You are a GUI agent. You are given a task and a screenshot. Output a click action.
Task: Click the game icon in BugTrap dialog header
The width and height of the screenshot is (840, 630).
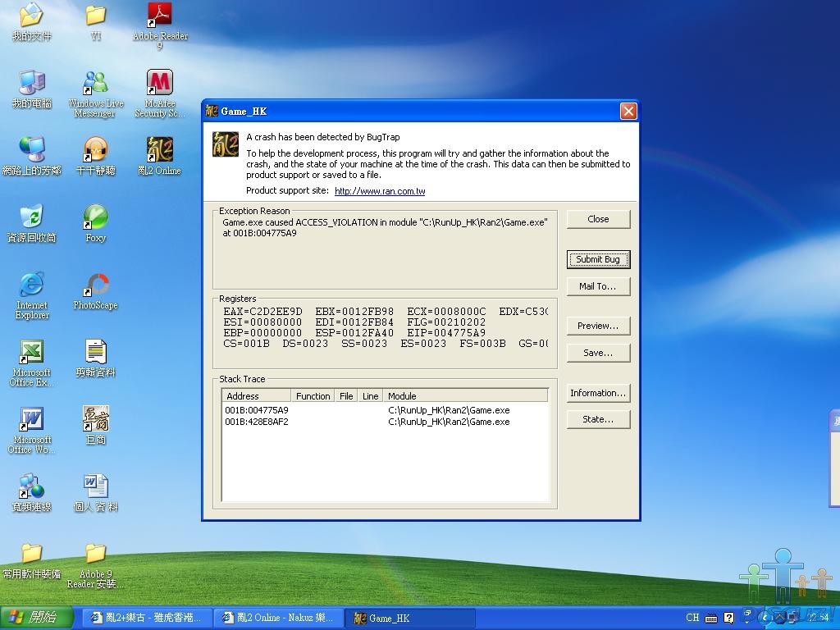[226, 144]
